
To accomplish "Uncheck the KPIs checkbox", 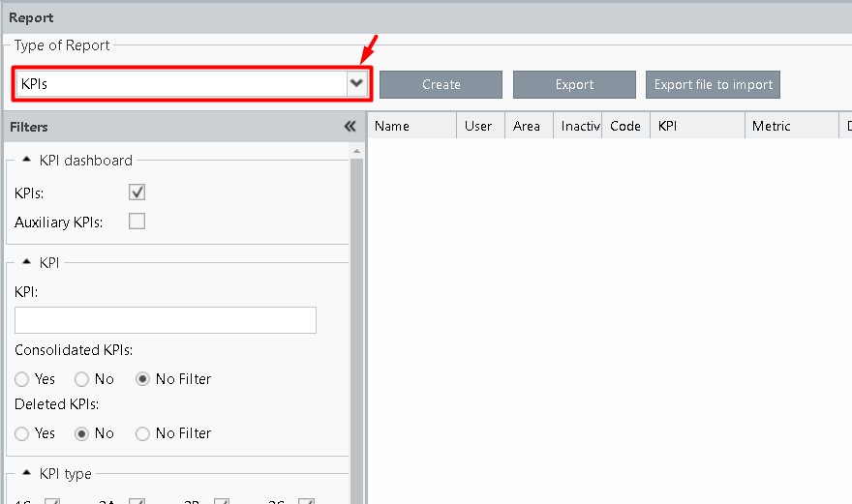I will pos(137,193).
